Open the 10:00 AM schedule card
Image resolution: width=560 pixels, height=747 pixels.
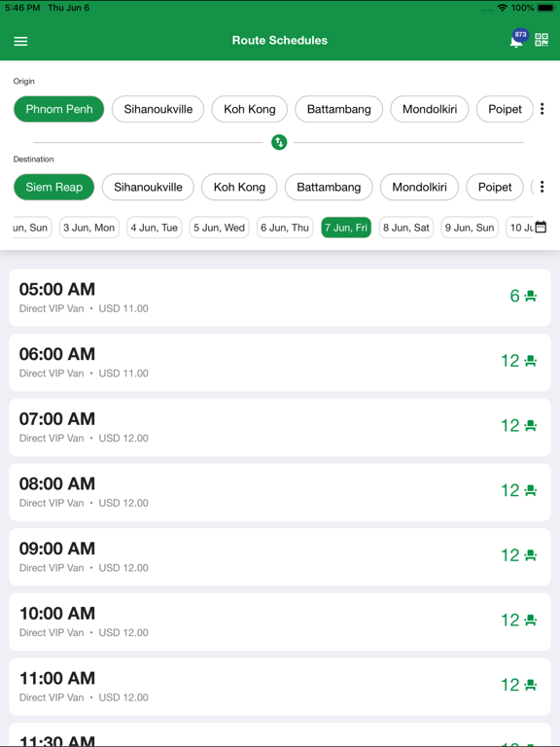[x=280, y=622]
